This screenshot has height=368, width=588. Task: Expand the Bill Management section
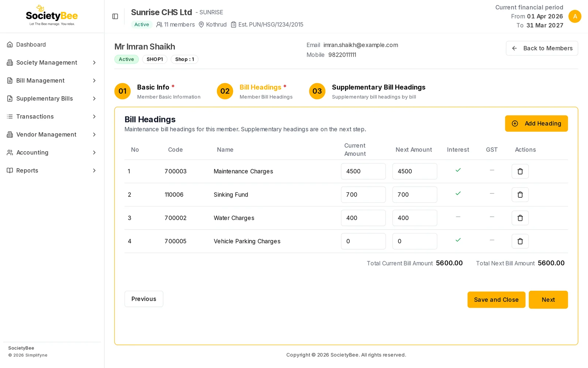[x=52, y=81]
